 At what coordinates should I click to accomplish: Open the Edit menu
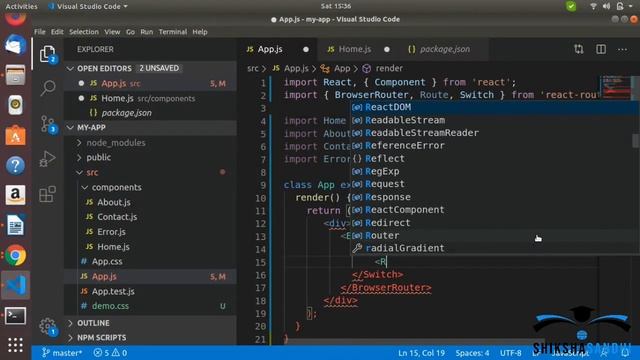tap(57, 32)
